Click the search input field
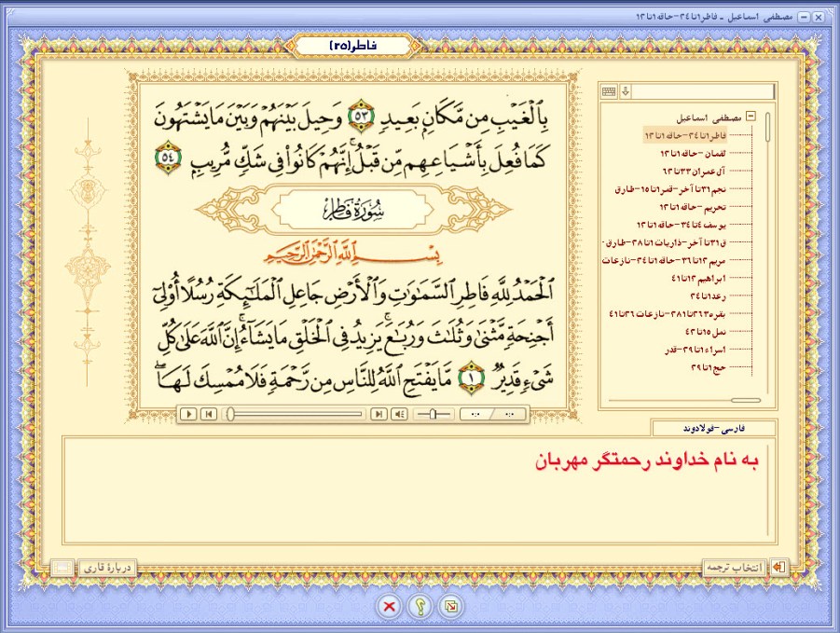This screenshot has width=840, height=633. point(703,91)
